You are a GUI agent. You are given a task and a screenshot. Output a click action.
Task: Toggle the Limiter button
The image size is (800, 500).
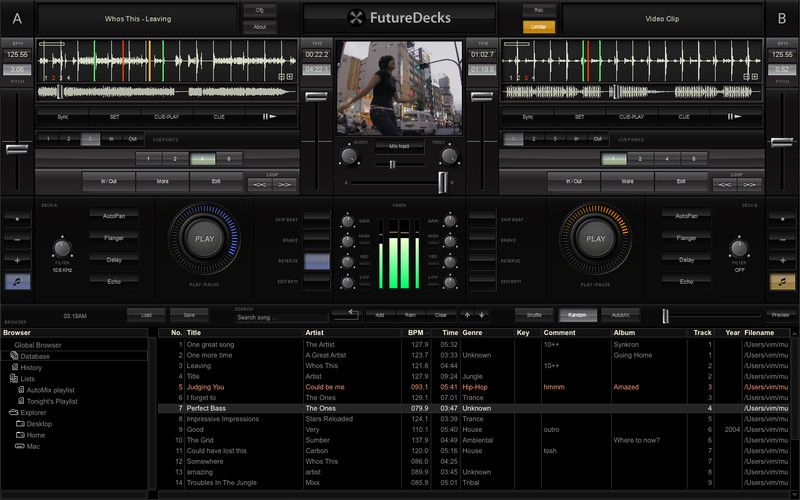click(x=539, y=27)
